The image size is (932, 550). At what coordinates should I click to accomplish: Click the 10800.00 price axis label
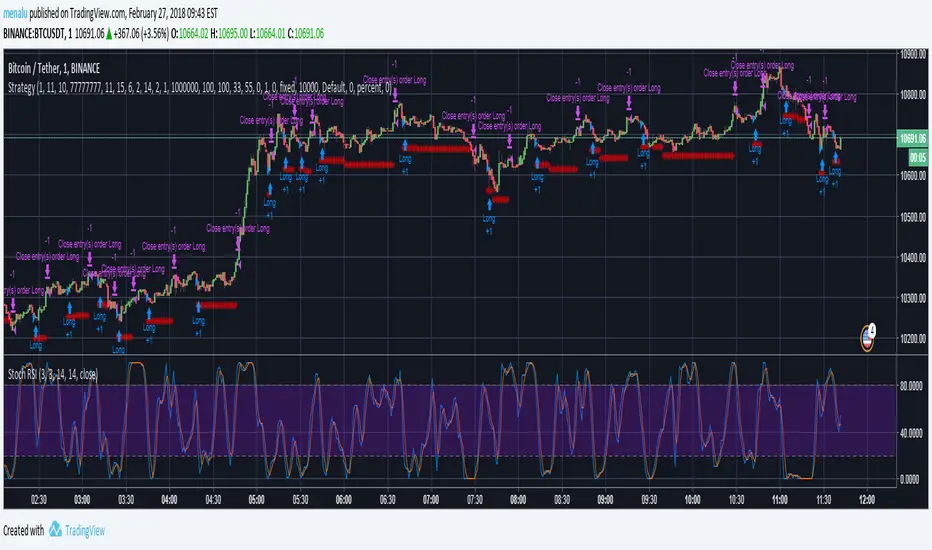tap(913, 95)
